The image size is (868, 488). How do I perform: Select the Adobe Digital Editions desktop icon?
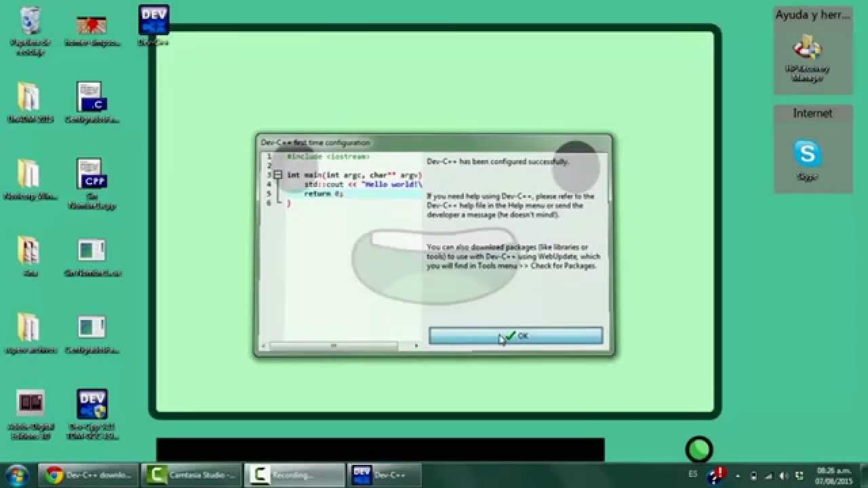pyautogui.click(x=30, y=414)
